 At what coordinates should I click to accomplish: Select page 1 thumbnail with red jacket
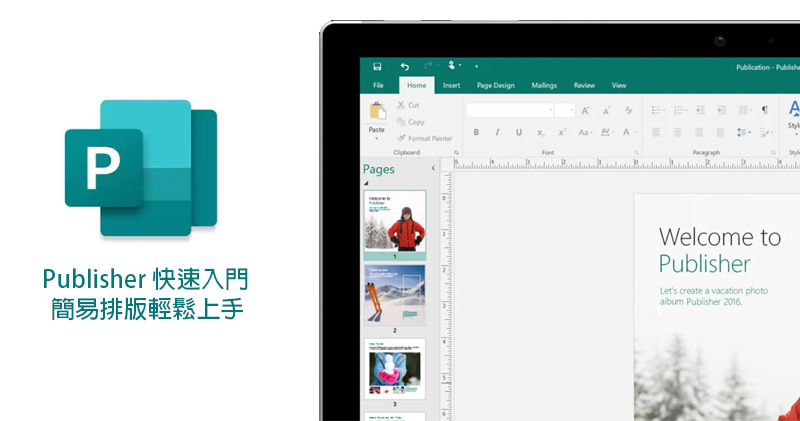point(395,222)
